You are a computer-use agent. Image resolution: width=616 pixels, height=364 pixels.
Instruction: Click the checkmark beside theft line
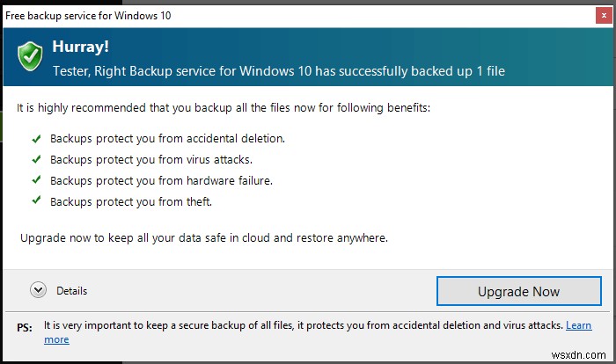point(36,201)
